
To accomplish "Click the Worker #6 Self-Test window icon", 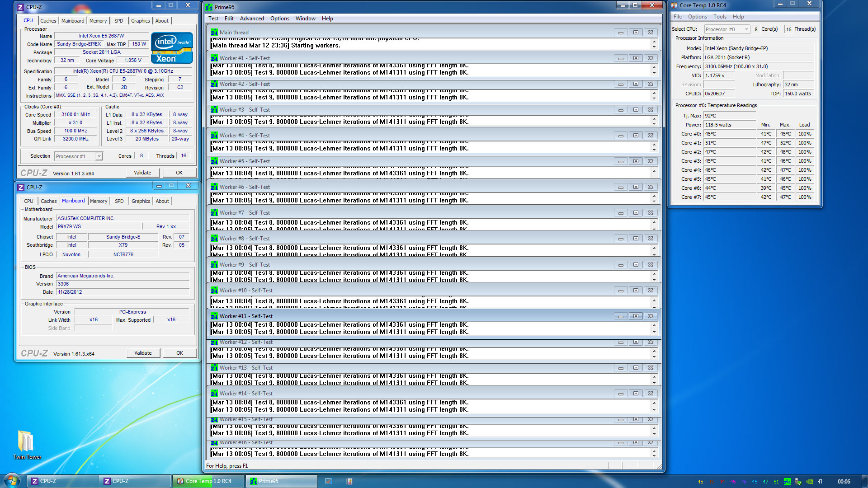I will click(214, 187).
